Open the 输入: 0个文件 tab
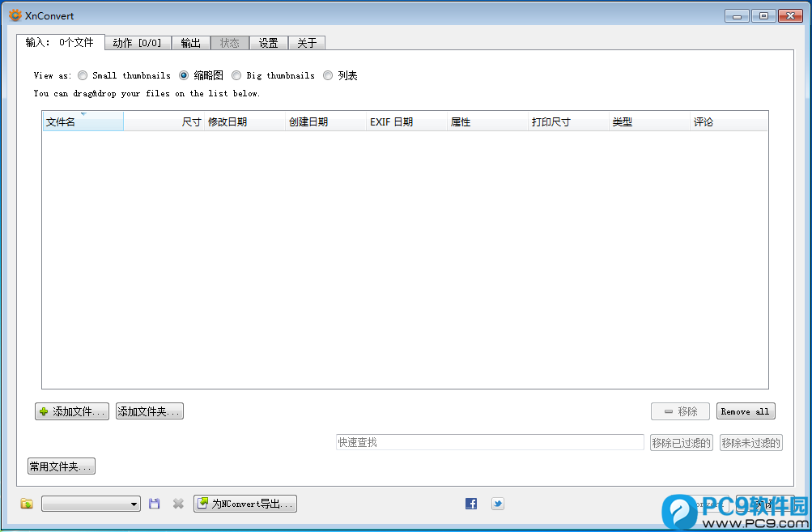This screenshot has height=532, width=812. point(60,42)
